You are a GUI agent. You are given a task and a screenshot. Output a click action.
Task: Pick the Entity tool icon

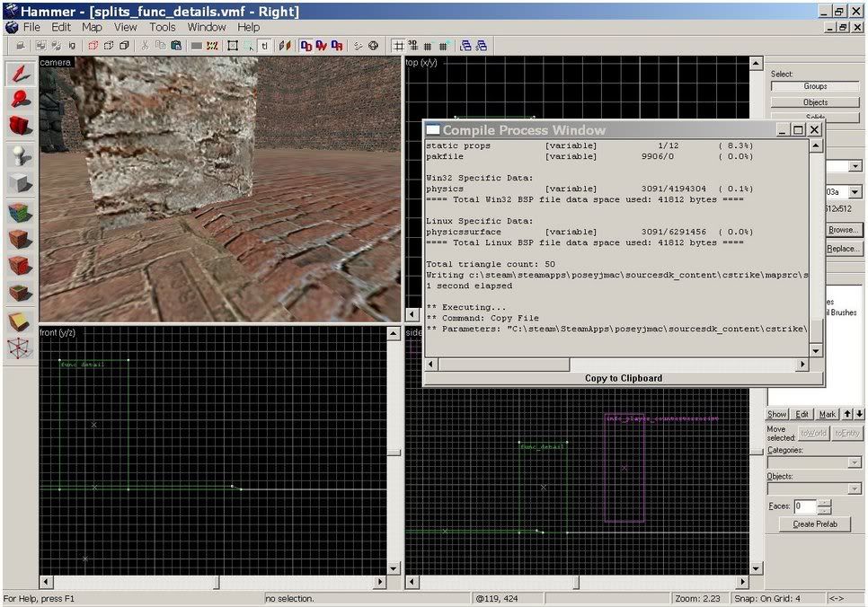(x=20, y=155)
